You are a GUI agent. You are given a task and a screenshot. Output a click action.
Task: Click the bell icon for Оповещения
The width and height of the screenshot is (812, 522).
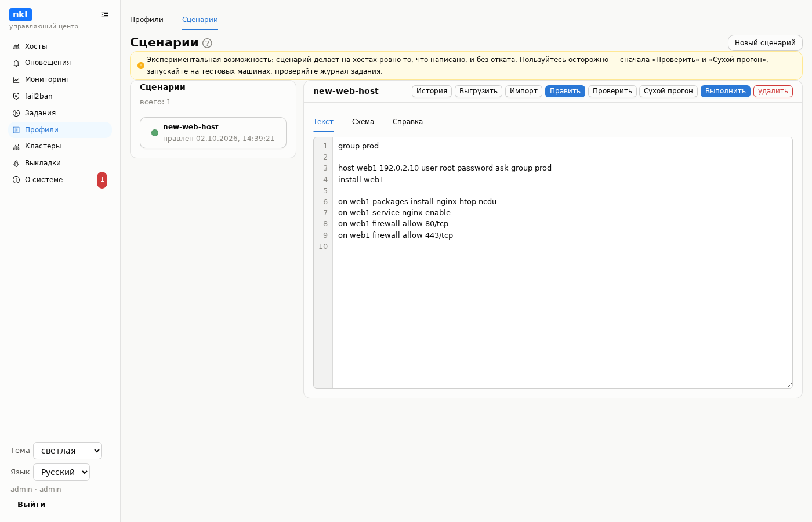tap(16, 63)
